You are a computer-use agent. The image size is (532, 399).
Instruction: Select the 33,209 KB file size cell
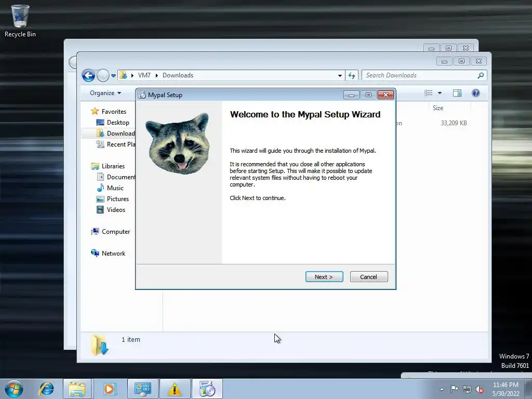click(x=454, y=123)
